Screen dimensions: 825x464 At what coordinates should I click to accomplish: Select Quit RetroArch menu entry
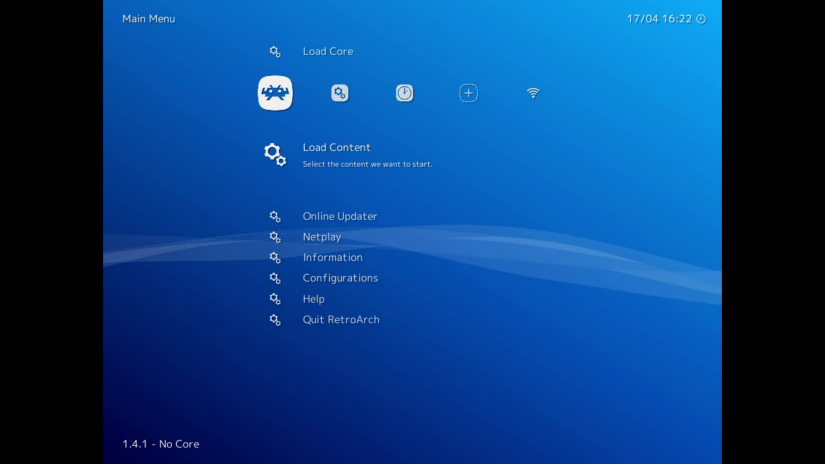click(341, 319)
